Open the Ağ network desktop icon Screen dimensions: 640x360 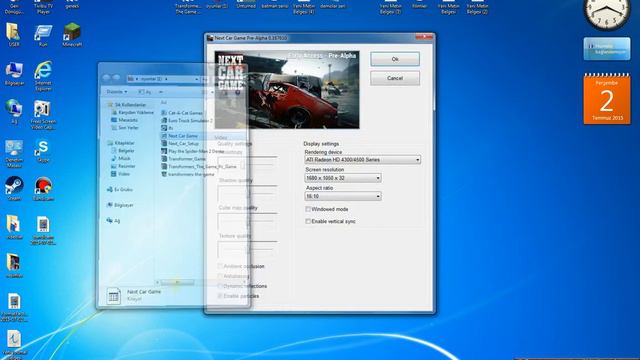click(x=13, y=111)
